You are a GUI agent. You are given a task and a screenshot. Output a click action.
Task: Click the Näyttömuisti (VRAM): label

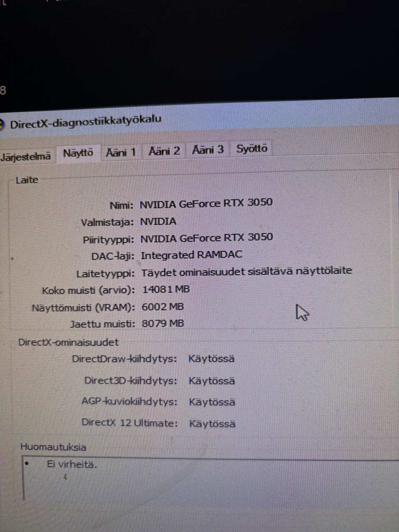[x=84, y=308]
